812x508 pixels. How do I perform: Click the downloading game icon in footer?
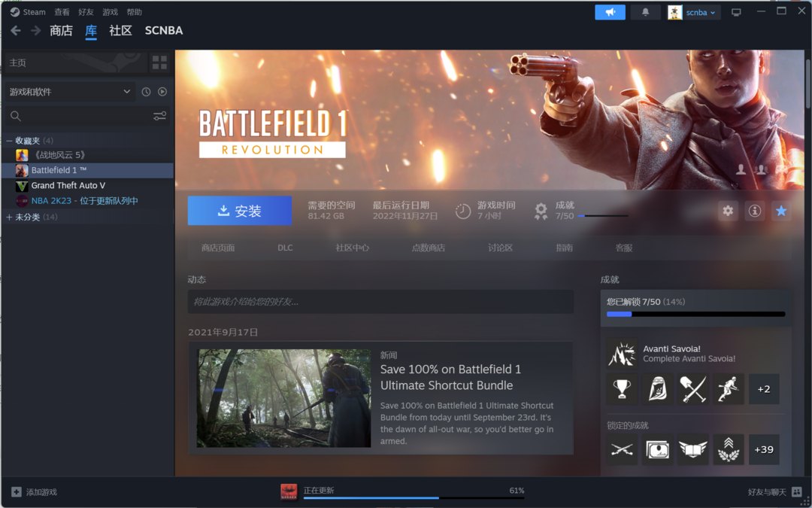[x=289, y=492]
